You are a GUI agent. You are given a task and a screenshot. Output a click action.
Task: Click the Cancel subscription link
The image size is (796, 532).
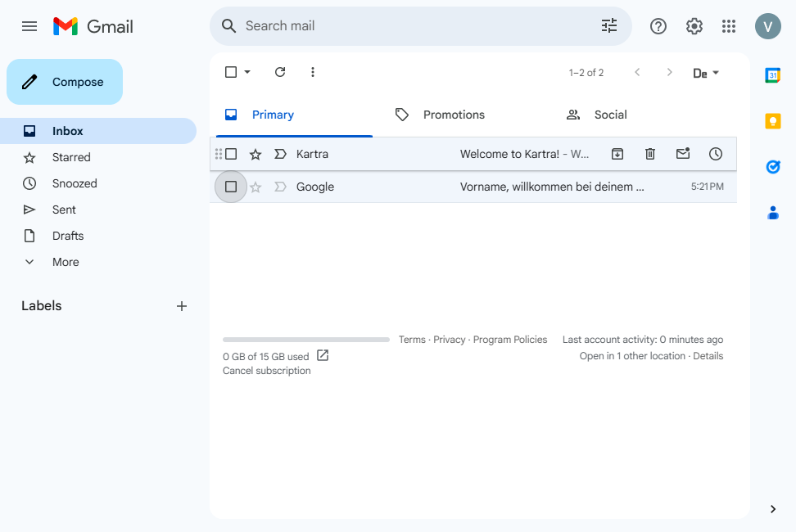pyautogui.click(x=266, y=370)
